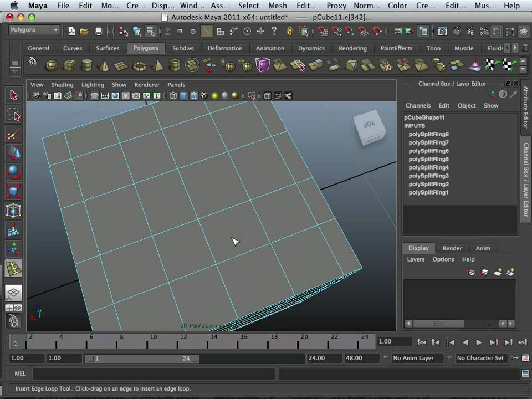Create a polygon cylinder from shelf
This screenshot has height=399, width=532.
tap(87, 65)
